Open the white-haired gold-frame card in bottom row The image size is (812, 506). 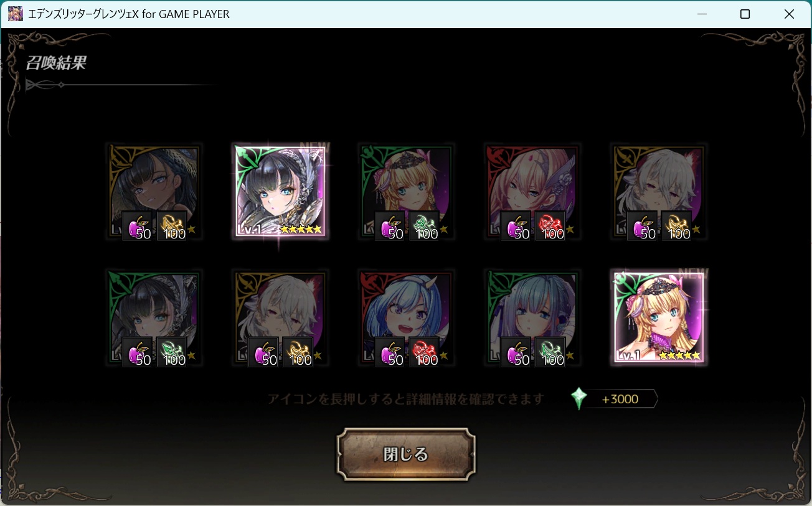[x=281, y=317]
